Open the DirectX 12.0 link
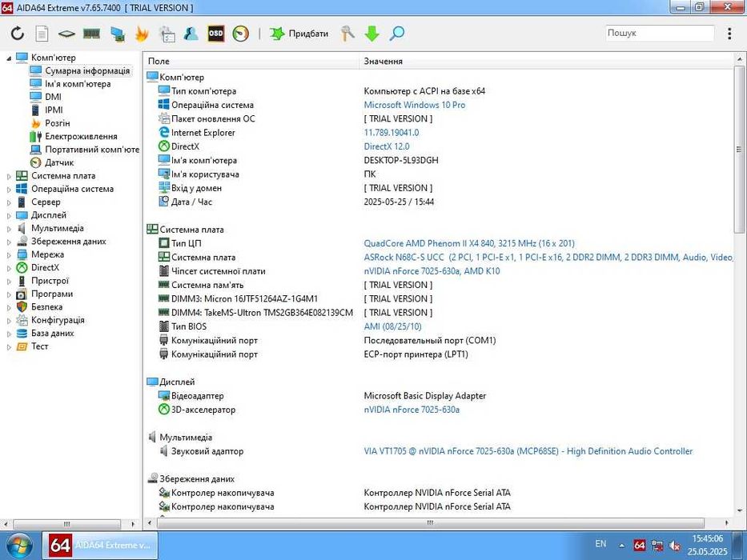747x560 pixels. tap(387, 146)
